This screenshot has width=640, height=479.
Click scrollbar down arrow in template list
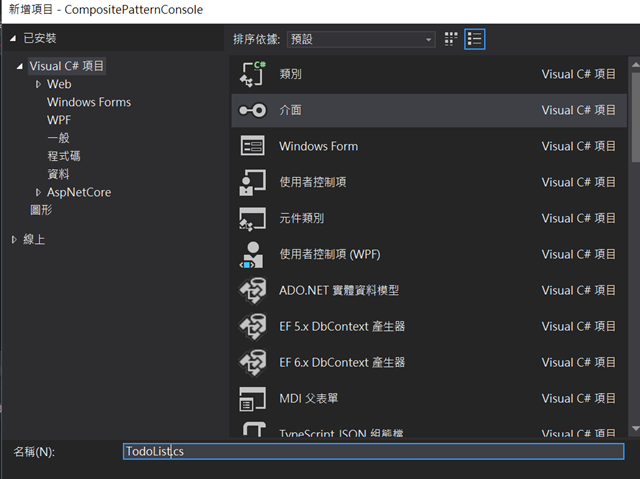coord(635,428)
